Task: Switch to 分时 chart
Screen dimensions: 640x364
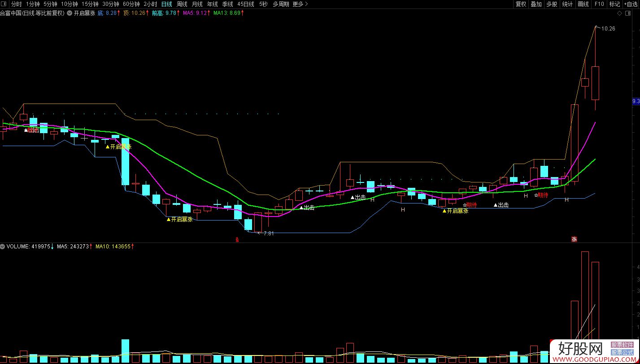Action: 16,4
